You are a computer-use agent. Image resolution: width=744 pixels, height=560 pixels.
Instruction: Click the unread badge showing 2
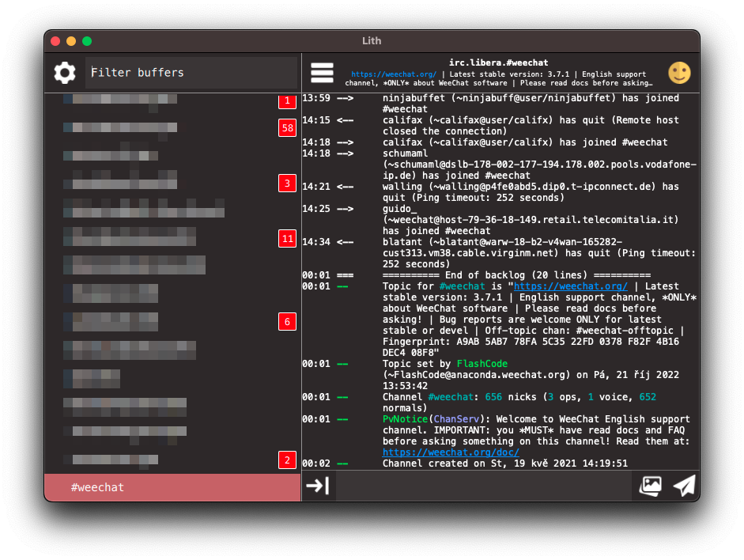(x=286, y=459)
